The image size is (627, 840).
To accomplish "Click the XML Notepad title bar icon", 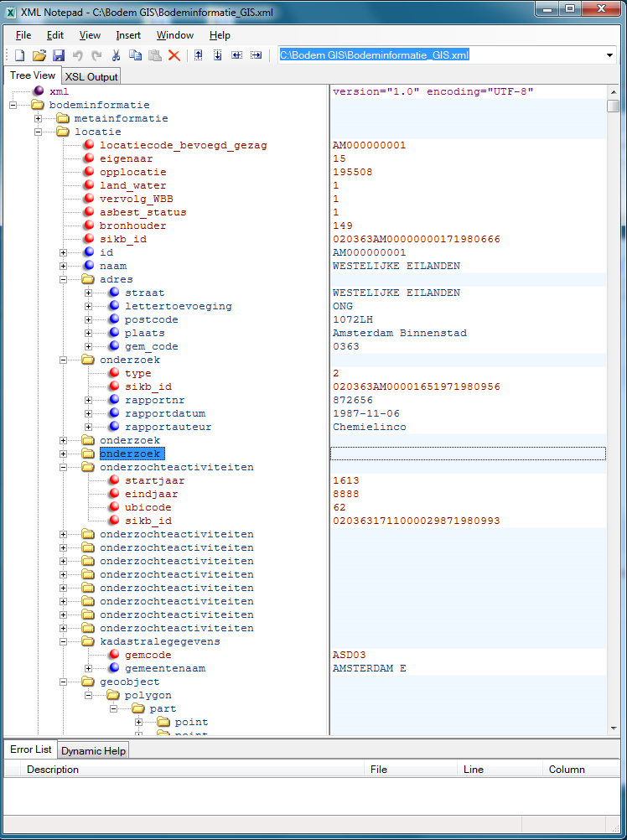I will tap(10, 12).
